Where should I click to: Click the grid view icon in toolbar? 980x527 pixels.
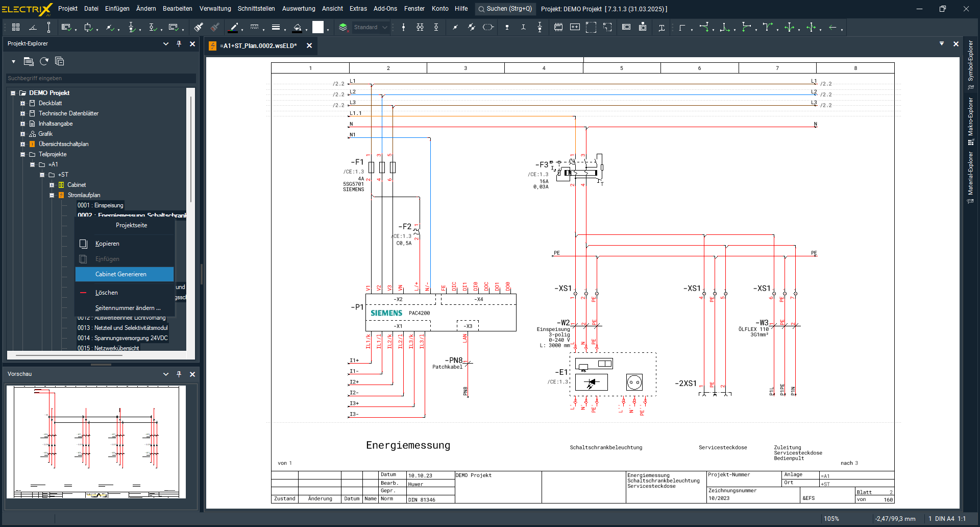pos(16,28)
